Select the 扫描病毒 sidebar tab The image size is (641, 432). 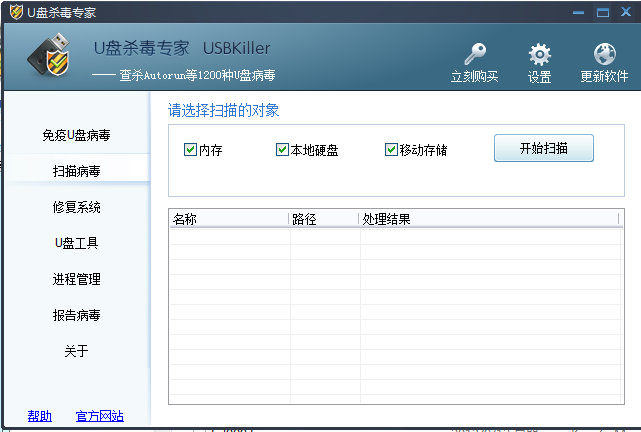(x=76, y=171)
